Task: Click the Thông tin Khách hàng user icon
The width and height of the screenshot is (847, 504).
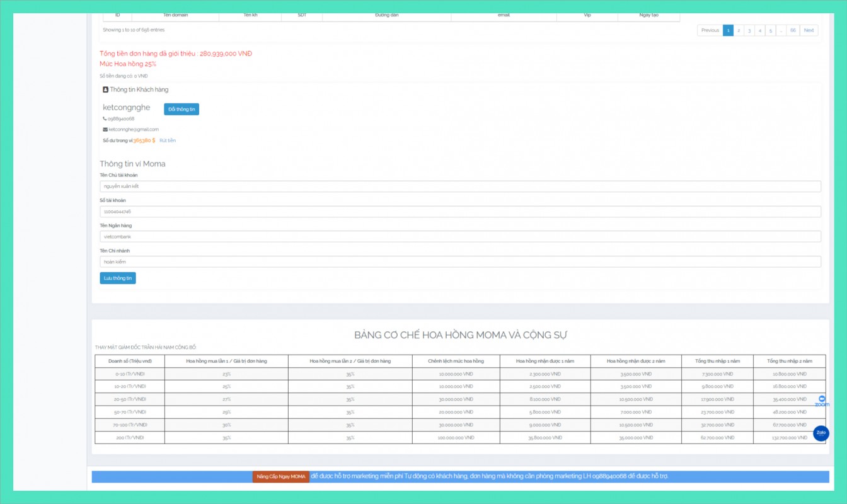Action: (105, 89)
